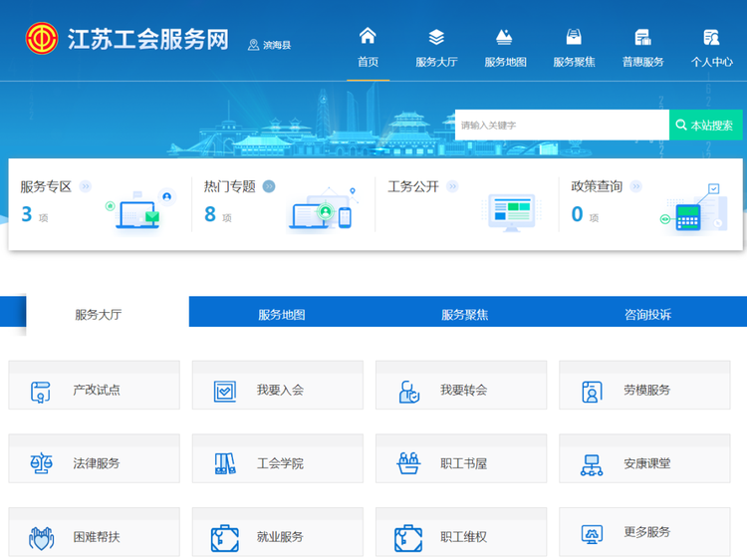Image resolution: width=747 pixels, height=560 pixels.
Task: Open 服务地图 label in top navigation
Action: point(505,62)
